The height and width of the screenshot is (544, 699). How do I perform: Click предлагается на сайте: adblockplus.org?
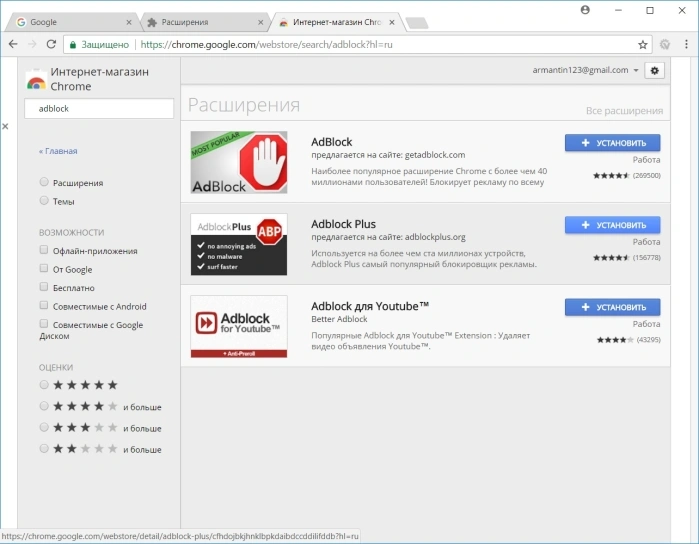click(388, 237)
